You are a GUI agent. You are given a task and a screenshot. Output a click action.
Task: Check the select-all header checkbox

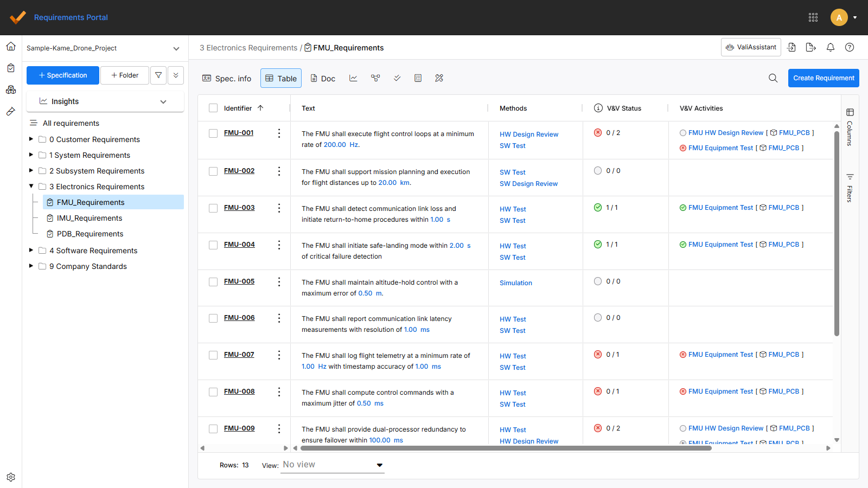point(213,108)
